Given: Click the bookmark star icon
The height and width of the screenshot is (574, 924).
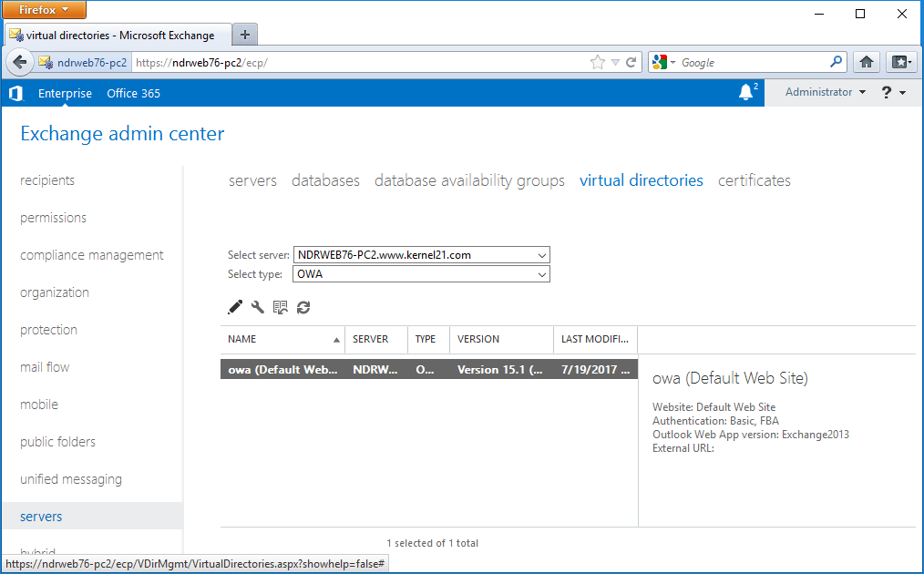Looking at the screenshot, I should click(598, 63).
